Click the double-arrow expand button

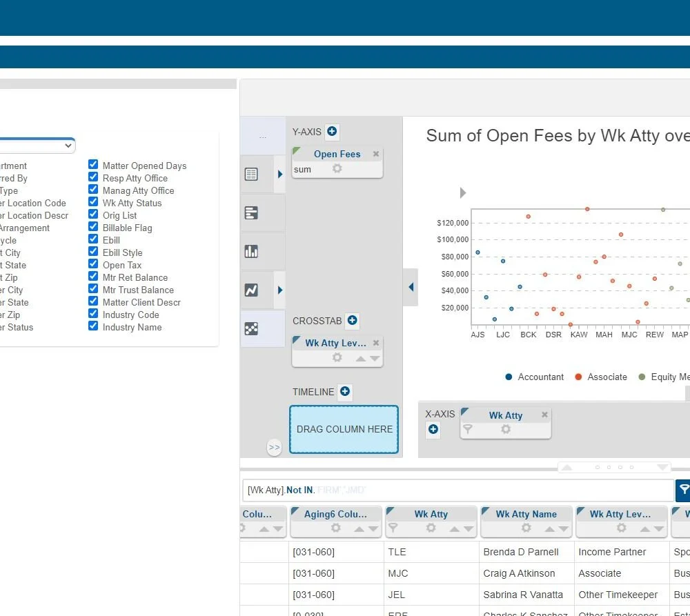point(274,448)
